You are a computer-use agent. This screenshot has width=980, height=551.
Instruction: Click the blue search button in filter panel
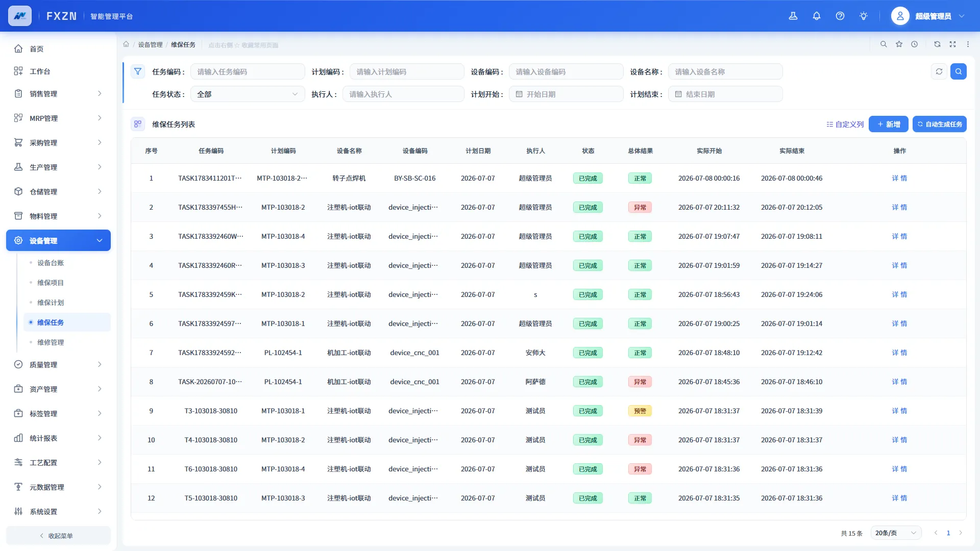click(959, 71)
